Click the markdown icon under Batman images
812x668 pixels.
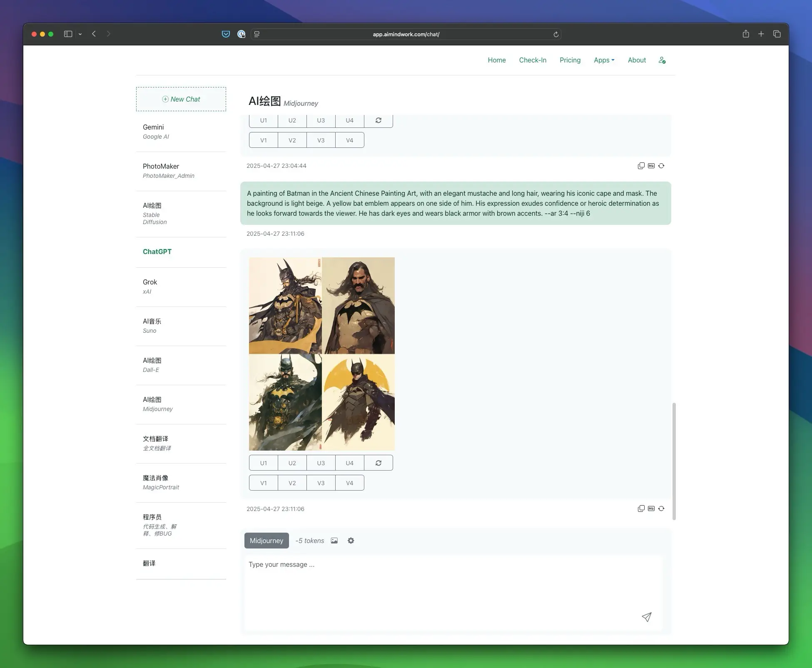click(651, 508)
